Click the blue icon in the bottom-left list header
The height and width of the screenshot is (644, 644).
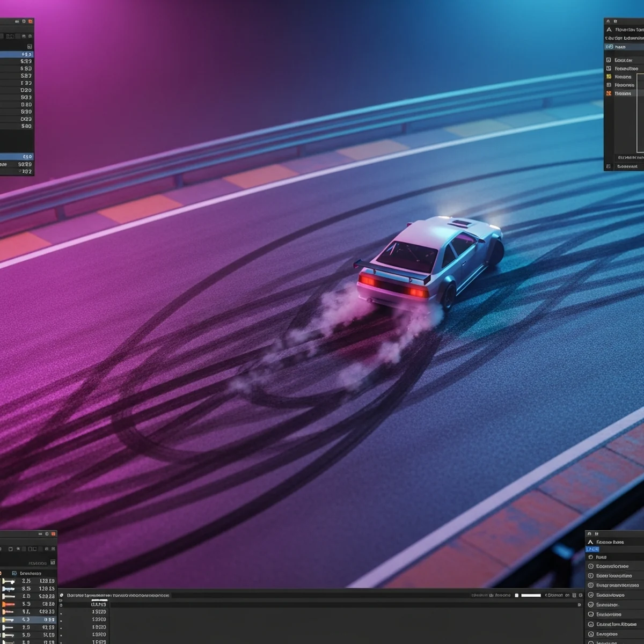[14, 573]
